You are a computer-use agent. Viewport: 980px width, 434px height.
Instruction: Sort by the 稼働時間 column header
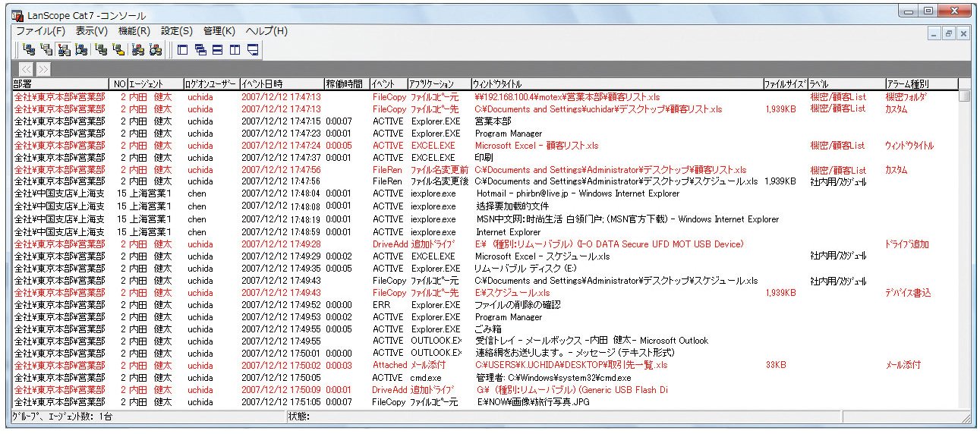(346, 83)
